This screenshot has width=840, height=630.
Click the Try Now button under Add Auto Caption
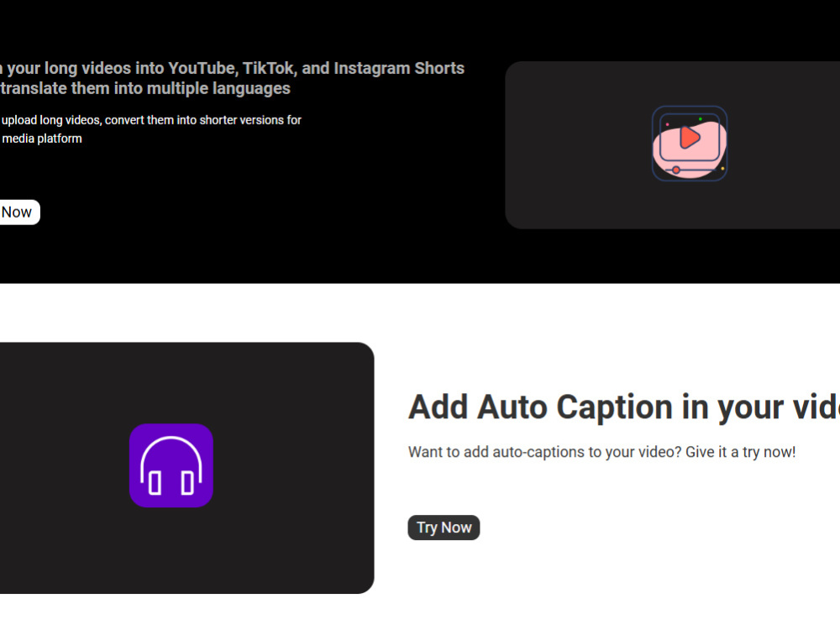444,528
